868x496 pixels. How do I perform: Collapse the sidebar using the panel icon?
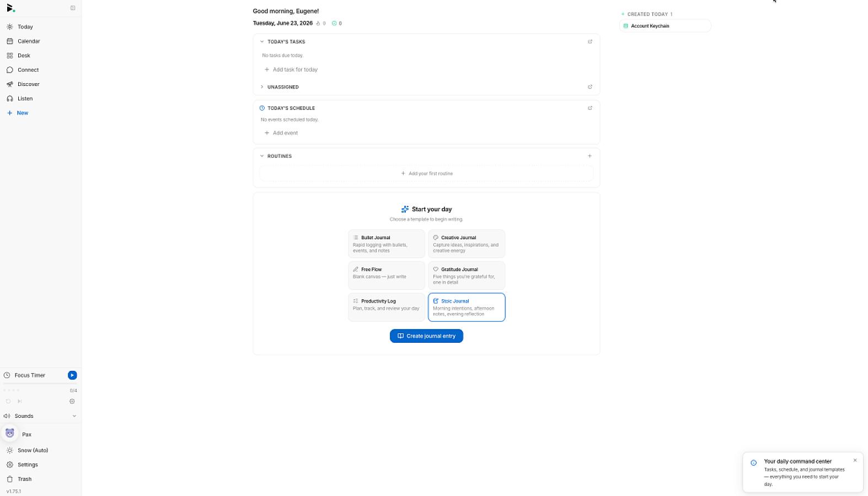73,8
